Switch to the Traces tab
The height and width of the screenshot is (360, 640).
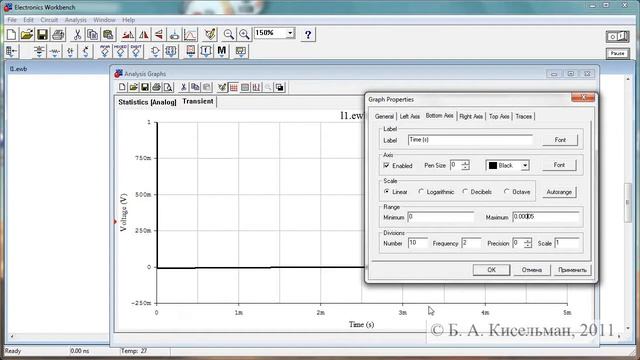point(523,116)
